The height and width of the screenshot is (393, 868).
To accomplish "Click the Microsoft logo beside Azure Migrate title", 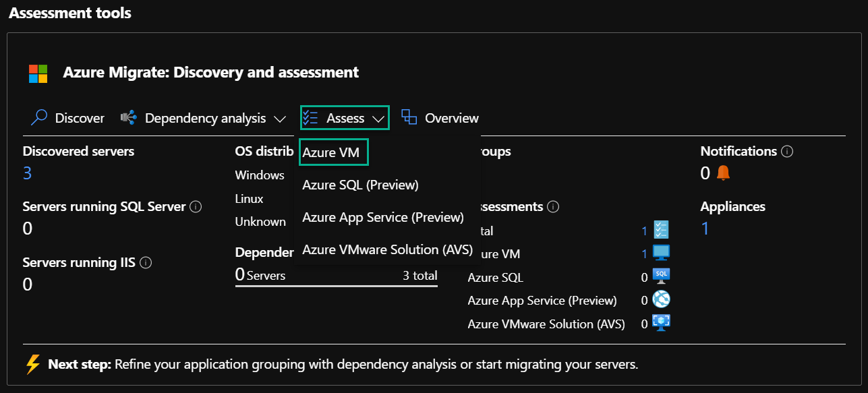I will [38, 73].
